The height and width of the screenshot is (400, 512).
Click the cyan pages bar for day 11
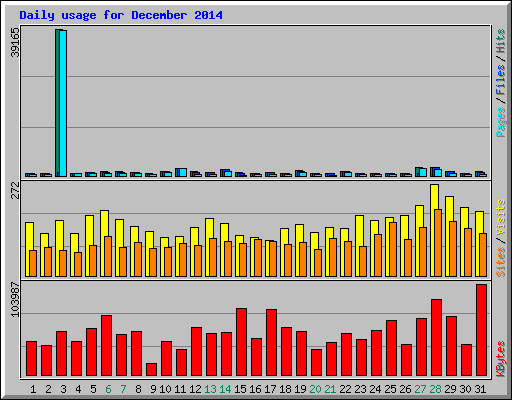coord(183,173)
